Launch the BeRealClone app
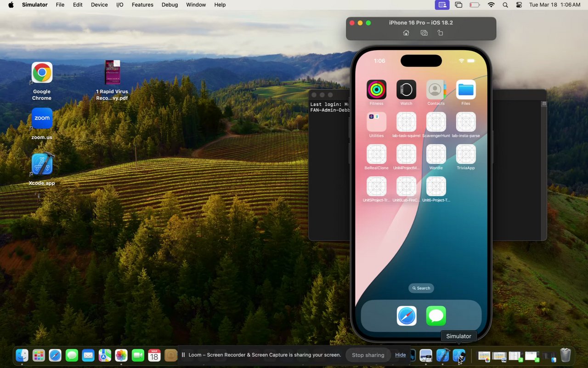This screenshot has height=368, width=588. pyautogui.click(x=376, y=154)
